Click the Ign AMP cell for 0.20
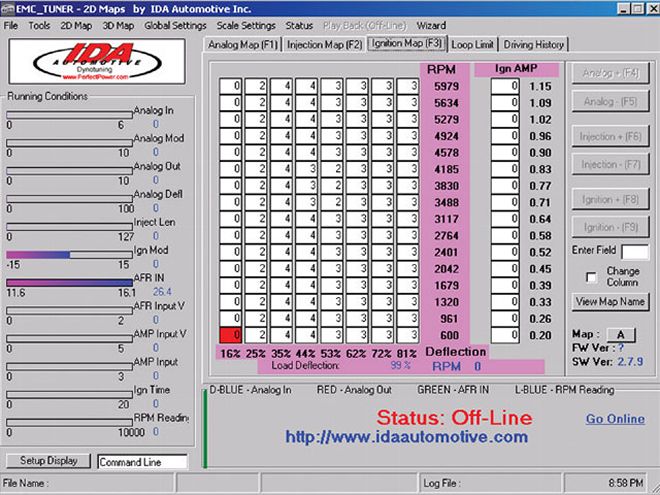Image resolution: width=660 pixels, height=495 pixels. [x=505, y=335]
